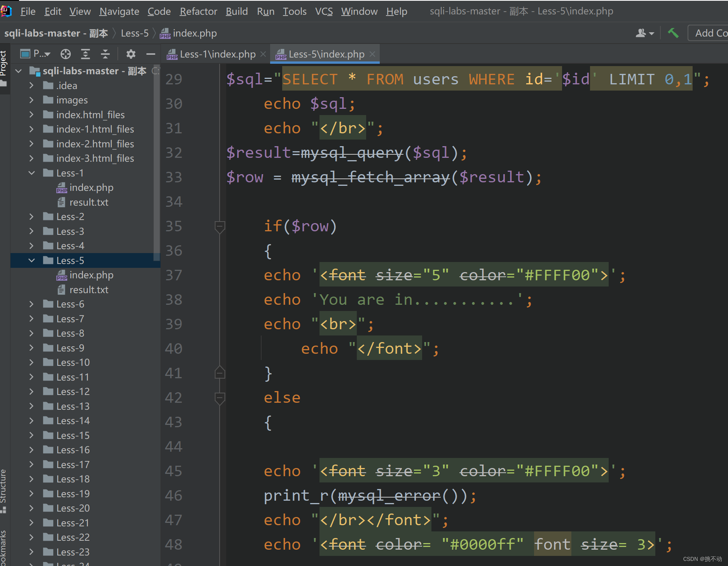This screenshot has width=728, height=566.
Task: Open the File menu
Action: (x=28, y=11)
